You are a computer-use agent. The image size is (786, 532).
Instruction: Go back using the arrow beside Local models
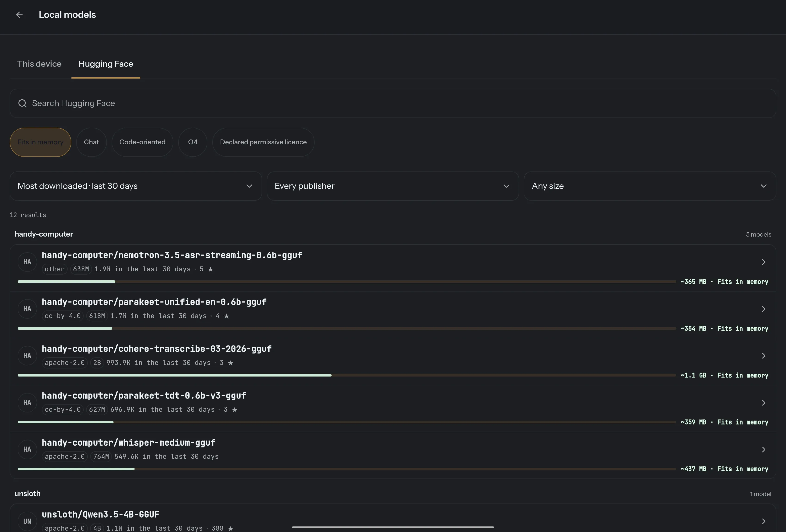[x=19, y=15]
